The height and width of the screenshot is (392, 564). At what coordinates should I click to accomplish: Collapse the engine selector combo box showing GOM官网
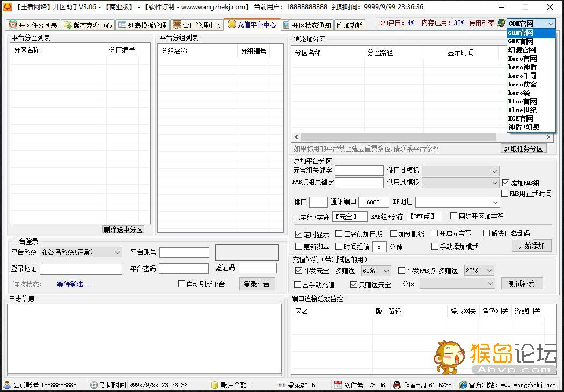531,24
